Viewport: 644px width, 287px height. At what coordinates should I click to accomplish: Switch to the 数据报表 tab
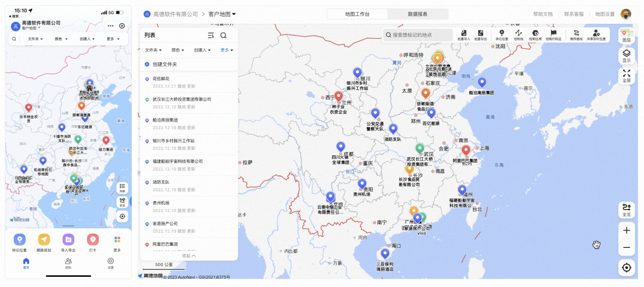point(417,14)
